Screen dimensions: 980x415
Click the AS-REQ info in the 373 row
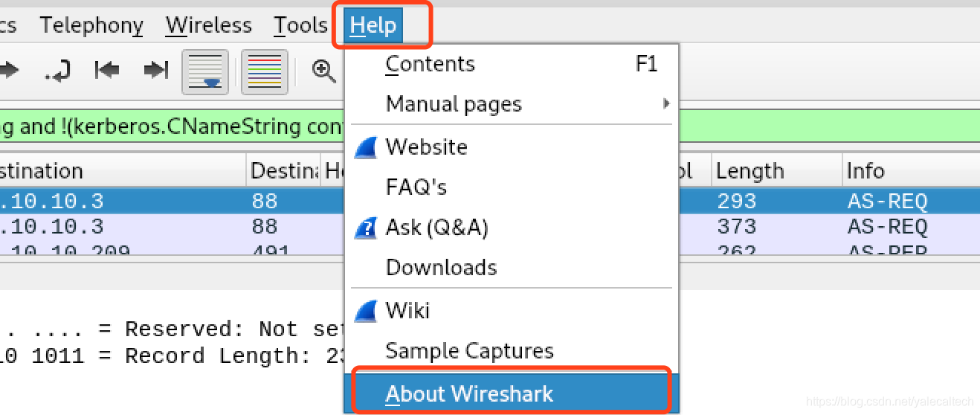pyautogui.click(x=888, y=226)
